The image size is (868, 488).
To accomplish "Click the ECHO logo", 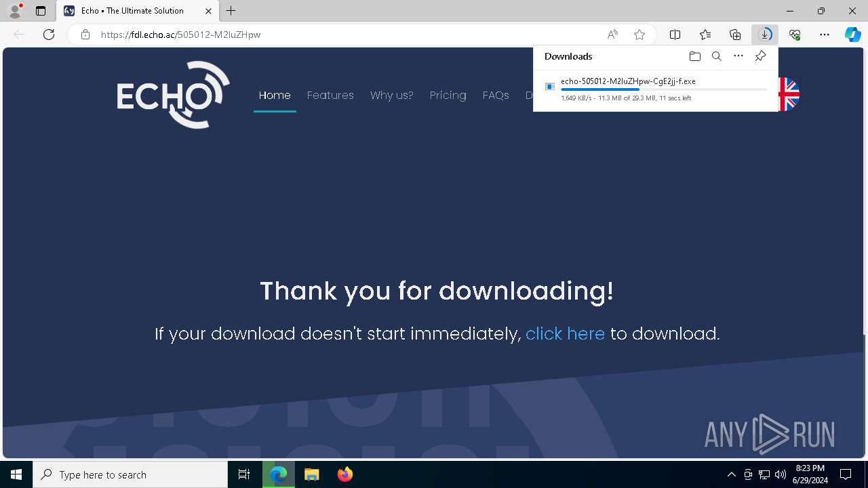I will [x=173, y=95].
